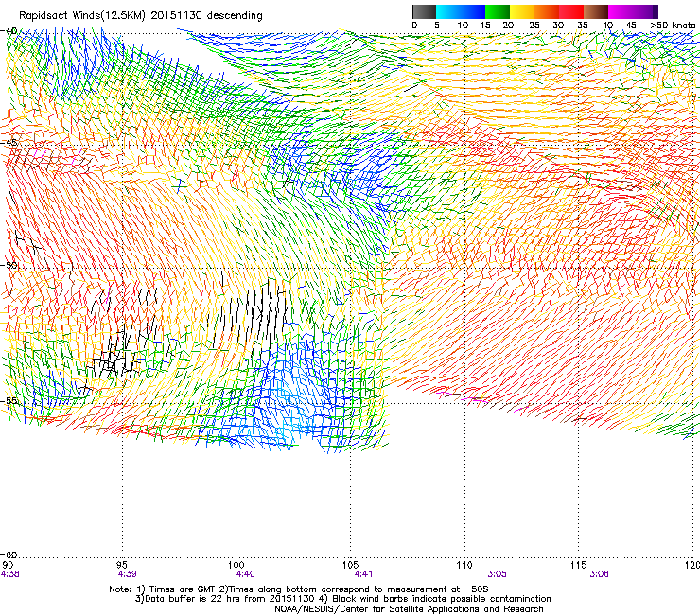Click the gray 0-5 knots color legend segment
Screen dimensions: 700x615
click(424, 11)
